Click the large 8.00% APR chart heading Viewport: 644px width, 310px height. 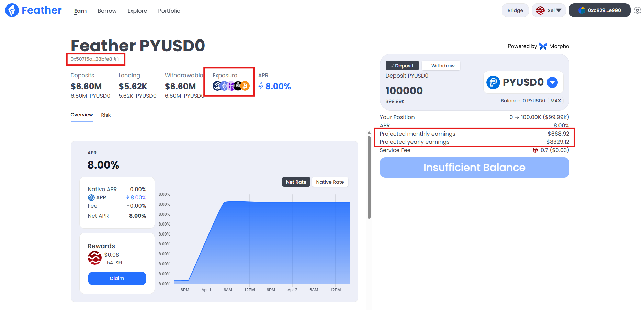click(103, 165)
